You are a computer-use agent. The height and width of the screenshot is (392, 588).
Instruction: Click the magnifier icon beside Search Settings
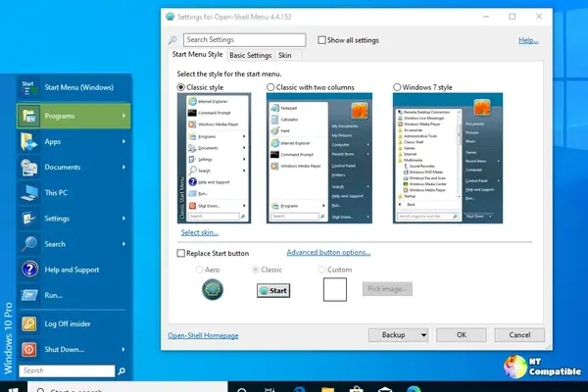pos(172,40)
